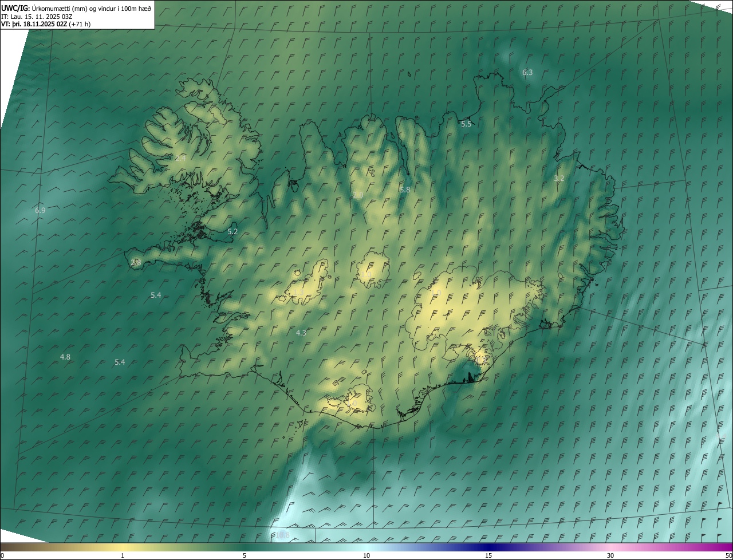Click the 2.0 value label on the map
Viewport: 733px width, 560px height.
(358, 195)
